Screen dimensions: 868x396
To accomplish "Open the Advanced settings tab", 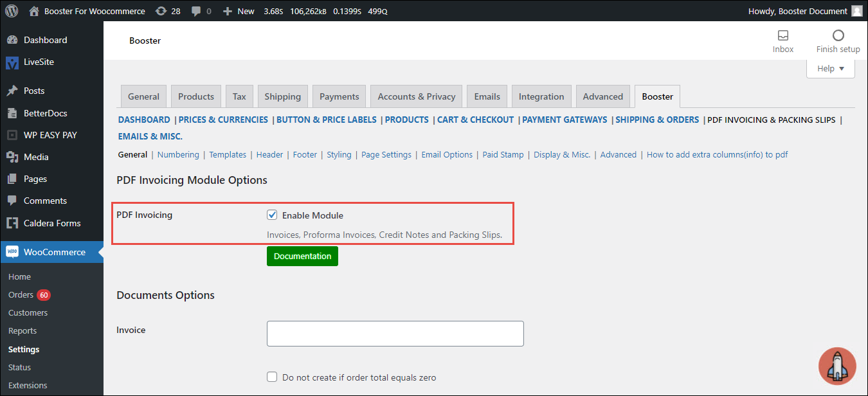I will click(603, 96).
